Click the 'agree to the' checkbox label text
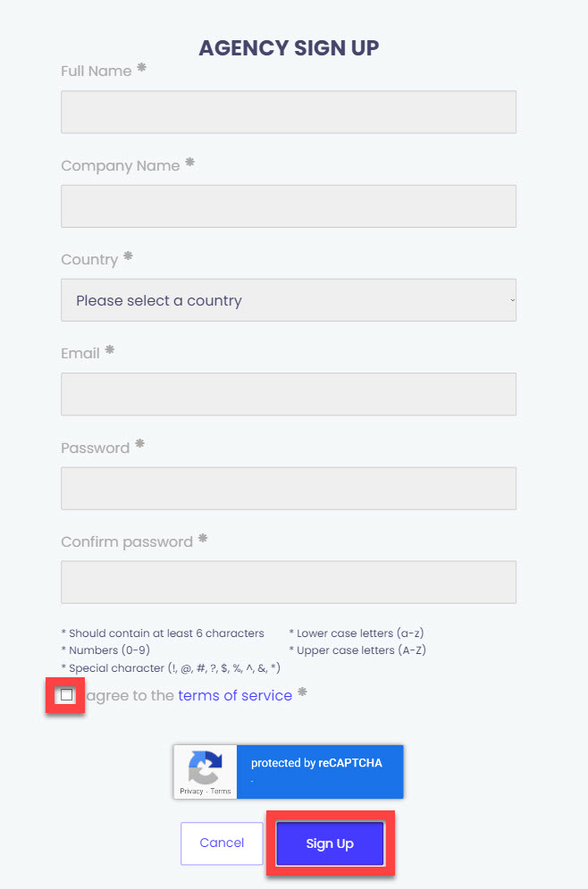Screen dimensions: 588x889 (130, 695)
